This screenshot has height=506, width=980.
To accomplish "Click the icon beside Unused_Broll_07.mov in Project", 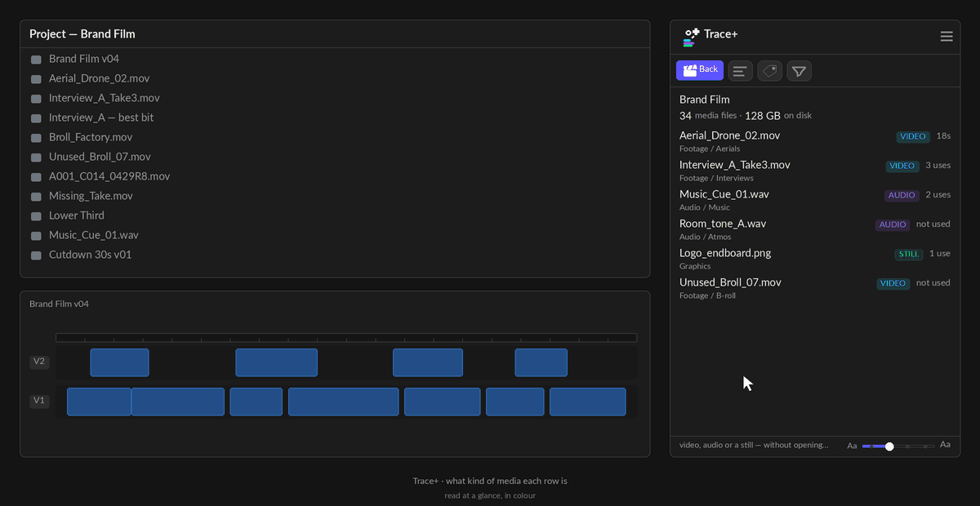I will point(36,158).
